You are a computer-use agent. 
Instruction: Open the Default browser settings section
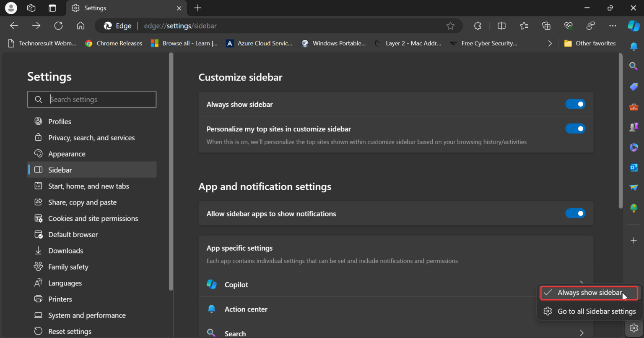click(x=73, y=234)
